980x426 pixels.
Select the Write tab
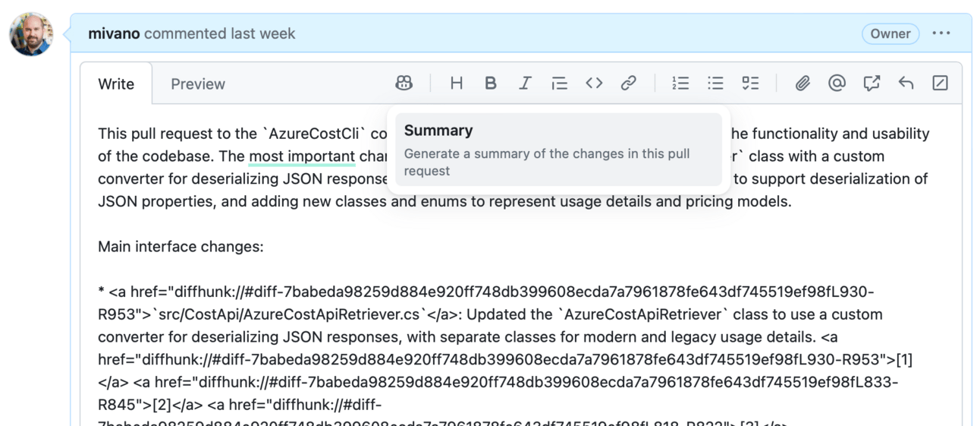click(x=116, y=84)
